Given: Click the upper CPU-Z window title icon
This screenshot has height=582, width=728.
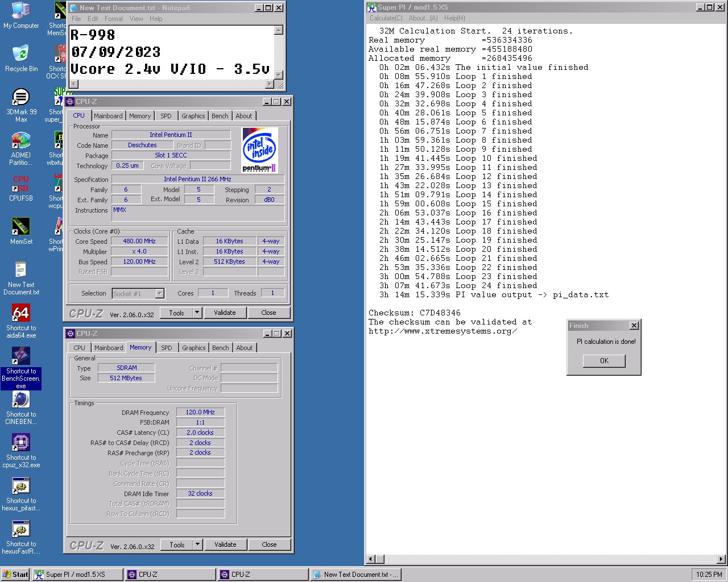Looking at the screenshot, I should [71, 101].
